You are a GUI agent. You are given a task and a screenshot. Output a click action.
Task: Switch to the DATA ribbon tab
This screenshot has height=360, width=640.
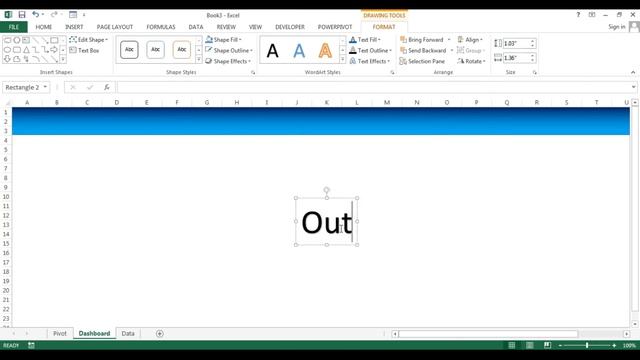pyautogui.click(x=196, y=27)
